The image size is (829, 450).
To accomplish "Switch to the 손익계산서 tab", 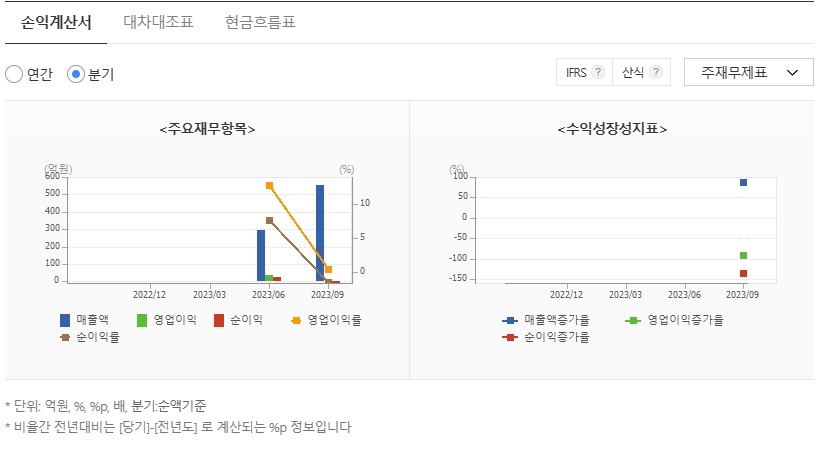I will point(56,22).
